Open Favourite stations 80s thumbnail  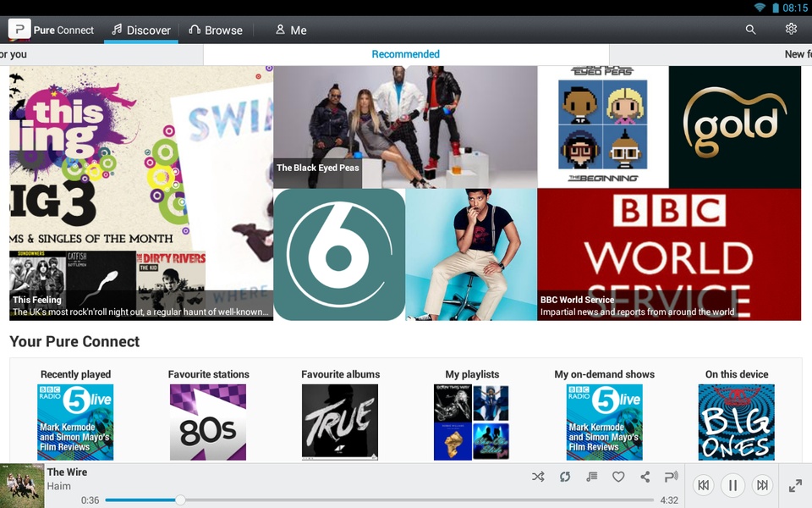point(208,422)
